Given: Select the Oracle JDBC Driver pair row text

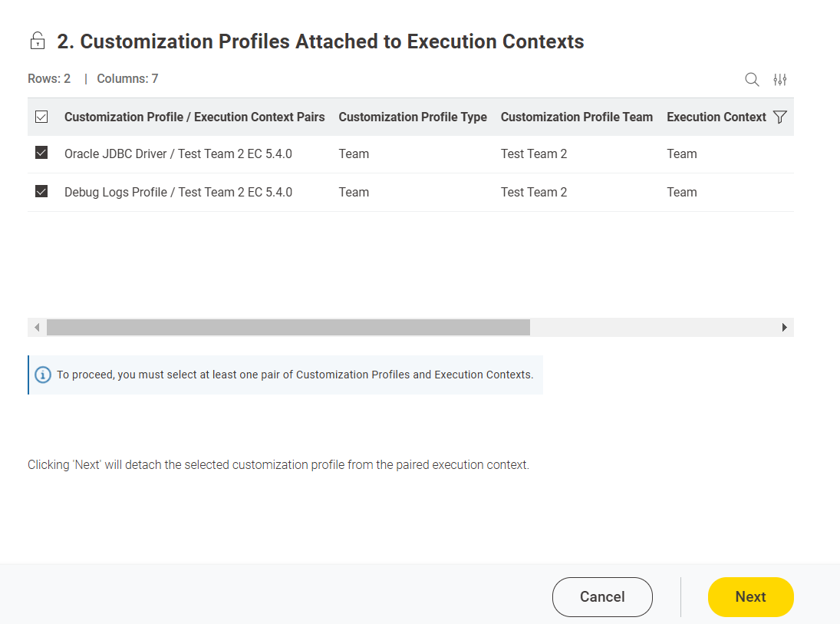Looking at the screenshot, I should [178, 154].
